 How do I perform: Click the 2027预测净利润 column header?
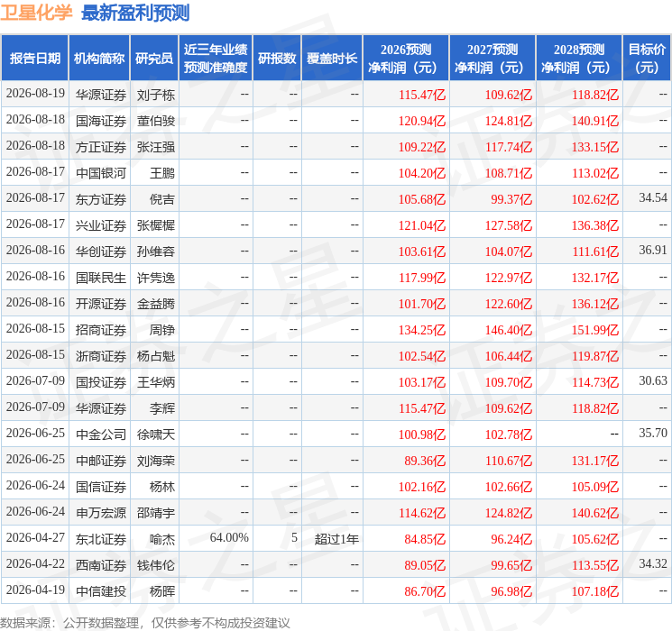492,59
